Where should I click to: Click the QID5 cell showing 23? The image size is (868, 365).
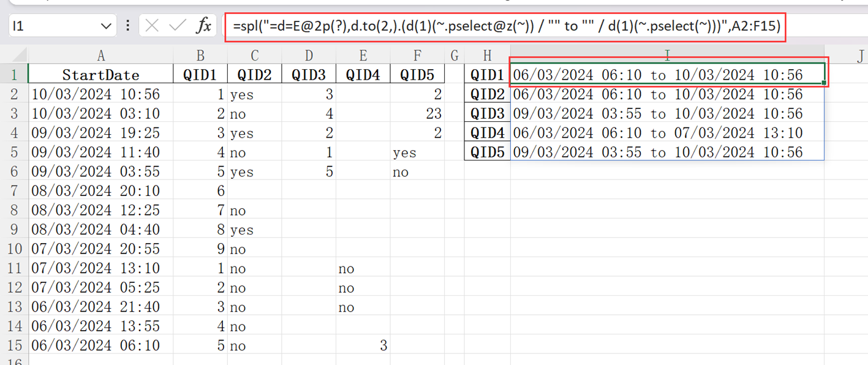point(417,114)
